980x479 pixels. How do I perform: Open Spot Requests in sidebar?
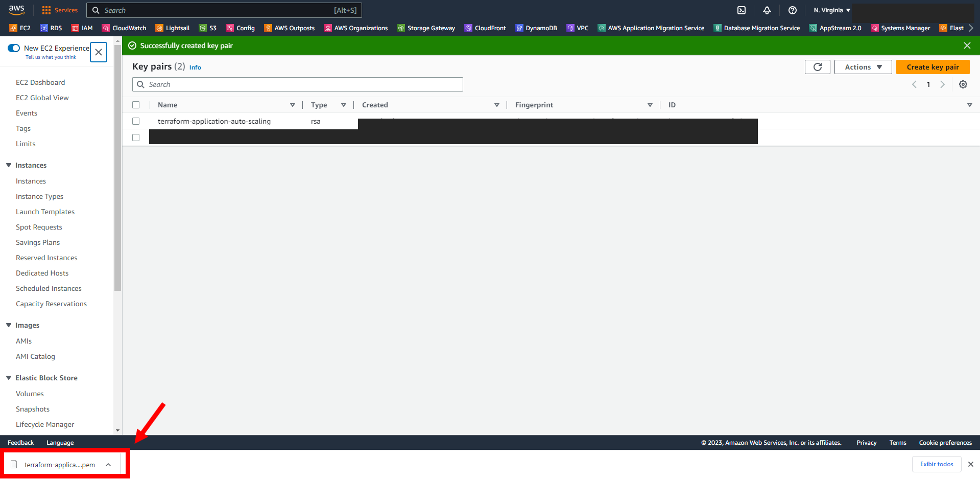click(39, 227)
